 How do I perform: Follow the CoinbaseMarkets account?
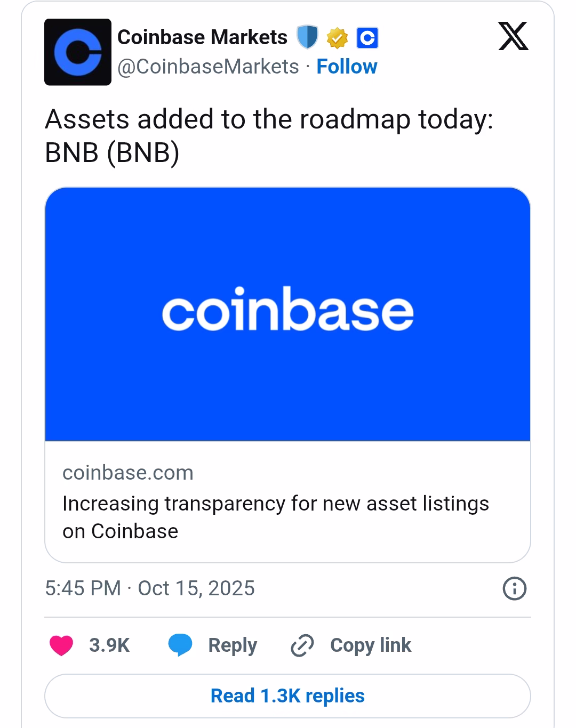347,67
